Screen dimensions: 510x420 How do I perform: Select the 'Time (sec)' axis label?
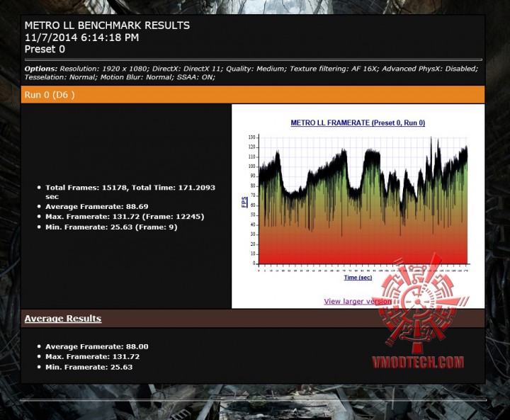(358, 278)
